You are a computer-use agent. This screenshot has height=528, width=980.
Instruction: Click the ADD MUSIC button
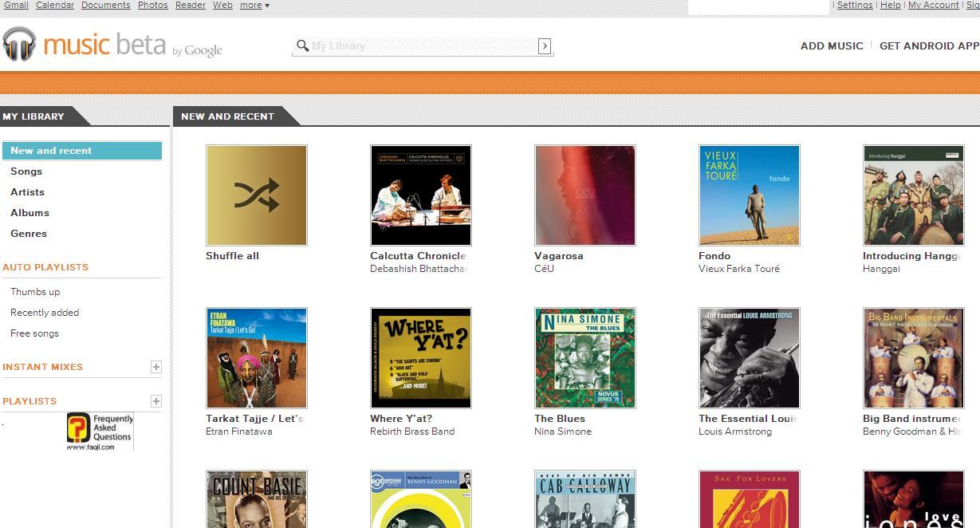[832, 46]
